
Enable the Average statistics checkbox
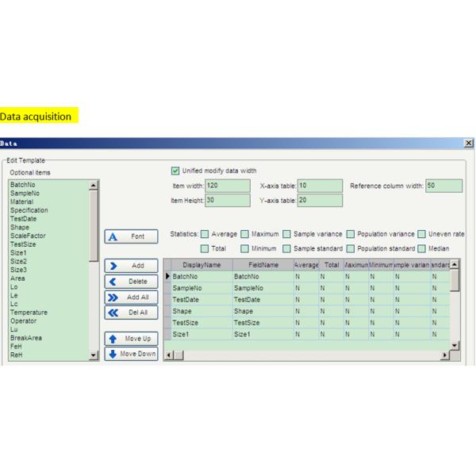coord(205,234)
